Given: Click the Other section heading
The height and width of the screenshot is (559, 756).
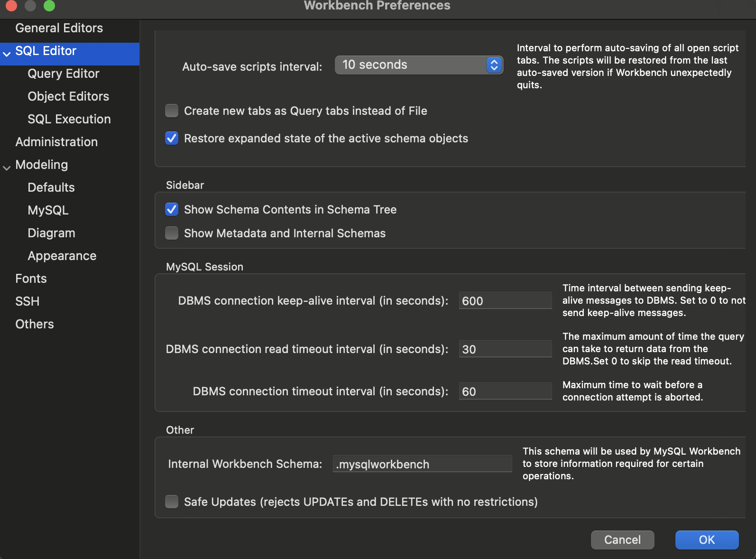Looking at the screenshot, I should click(x=180, y=430).
